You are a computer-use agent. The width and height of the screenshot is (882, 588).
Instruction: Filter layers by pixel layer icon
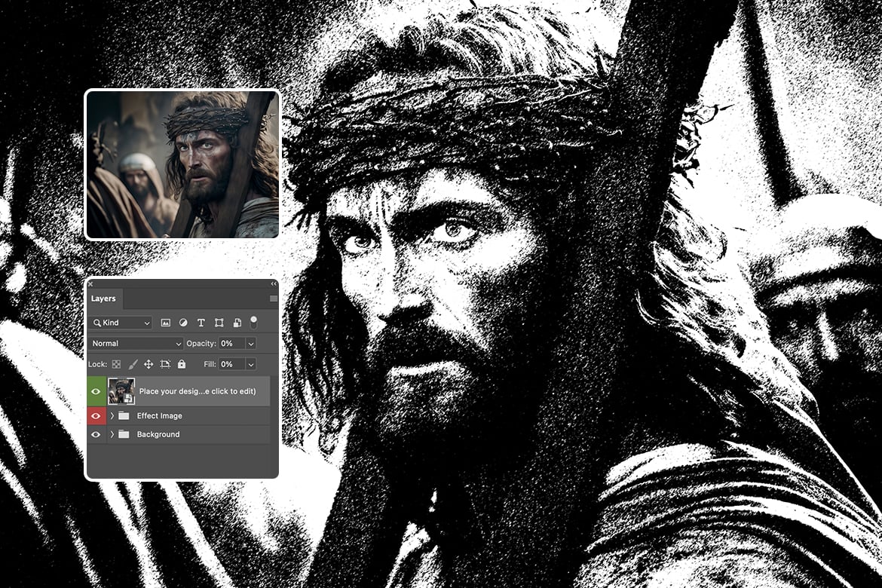(x=165, y=323)
